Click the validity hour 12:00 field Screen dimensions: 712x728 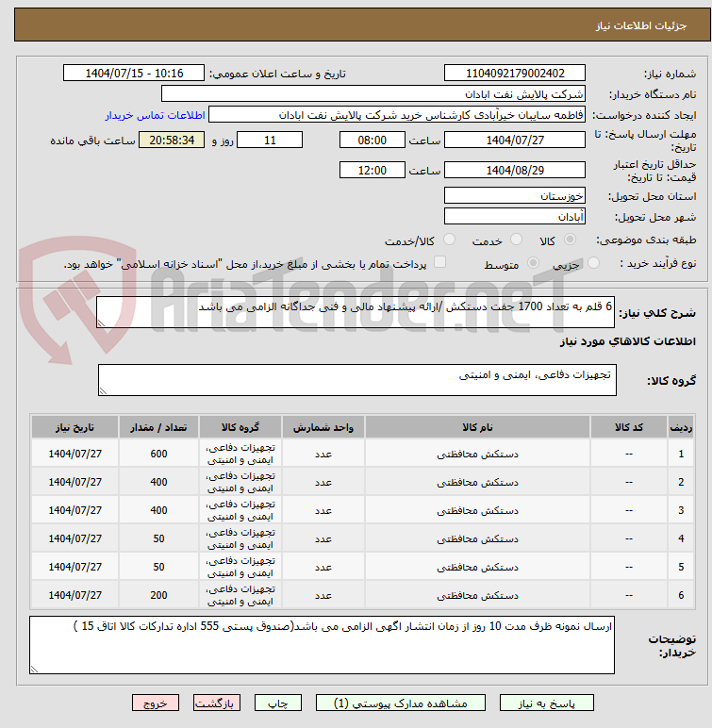coord(372,170)
